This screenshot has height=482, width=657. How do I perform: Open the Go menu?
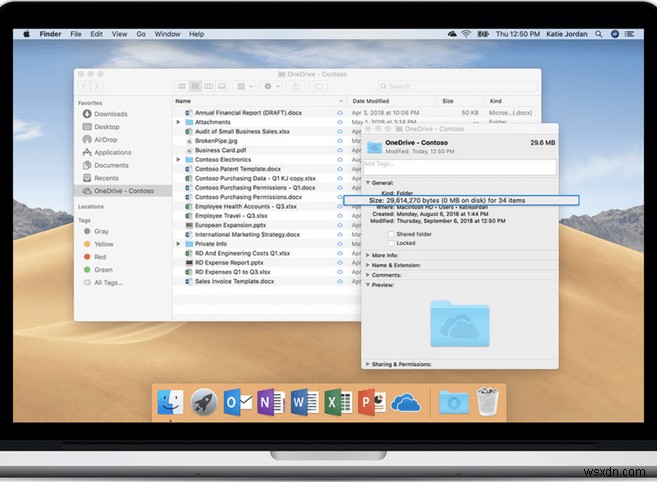pos(141,34)
